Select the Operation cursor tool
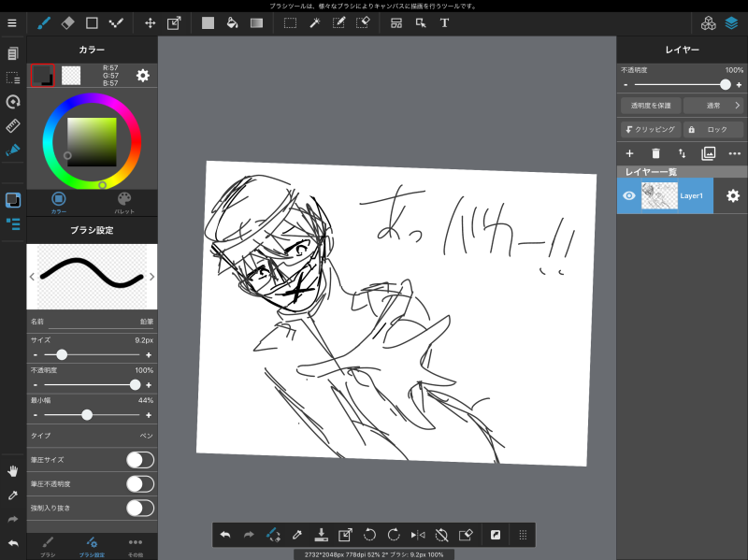 [x=421, y=22]
